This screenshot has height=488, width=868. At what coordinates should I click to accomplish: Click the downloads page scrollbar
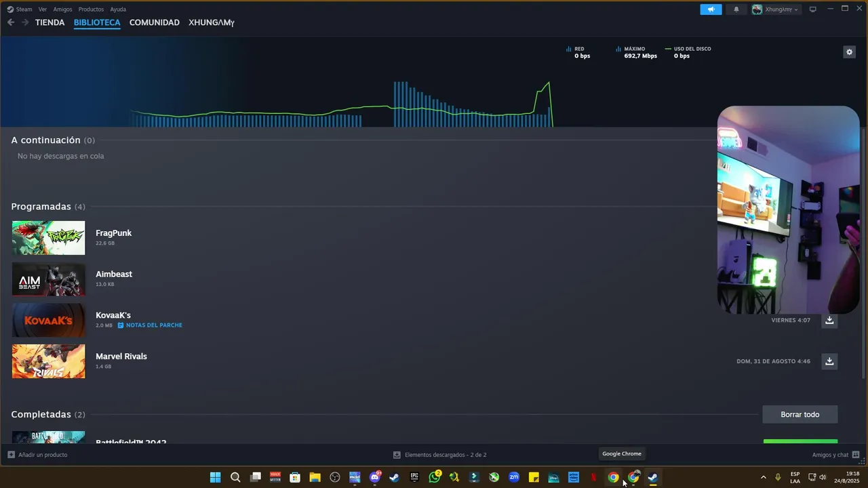point(863,252)
